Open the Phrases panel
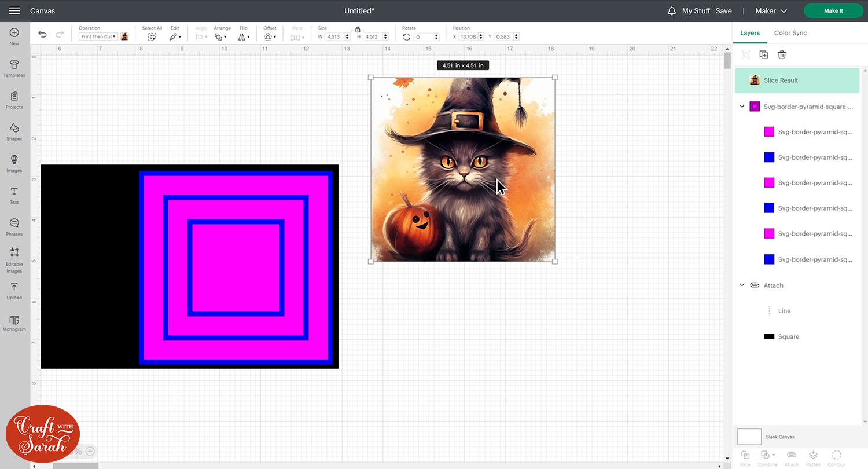This screenshot has width=868, height=469. (x=14, y=228)
